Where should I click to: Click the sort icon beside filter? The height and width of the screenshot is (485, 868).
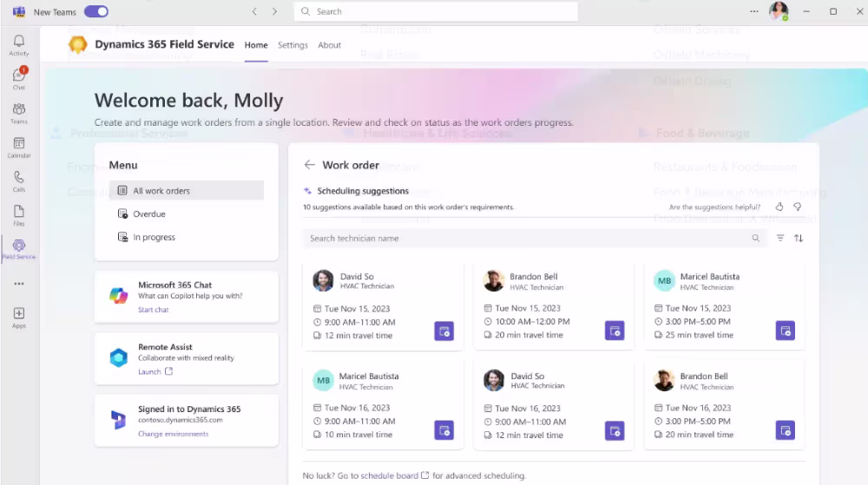coord(799,238)
